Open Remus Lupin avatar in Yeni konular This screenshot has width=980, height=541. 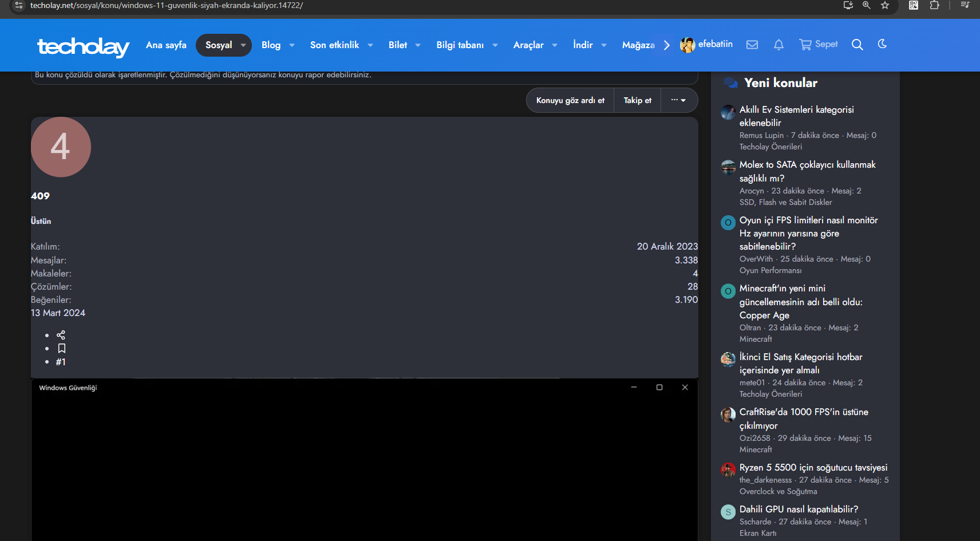click(728, 112)
